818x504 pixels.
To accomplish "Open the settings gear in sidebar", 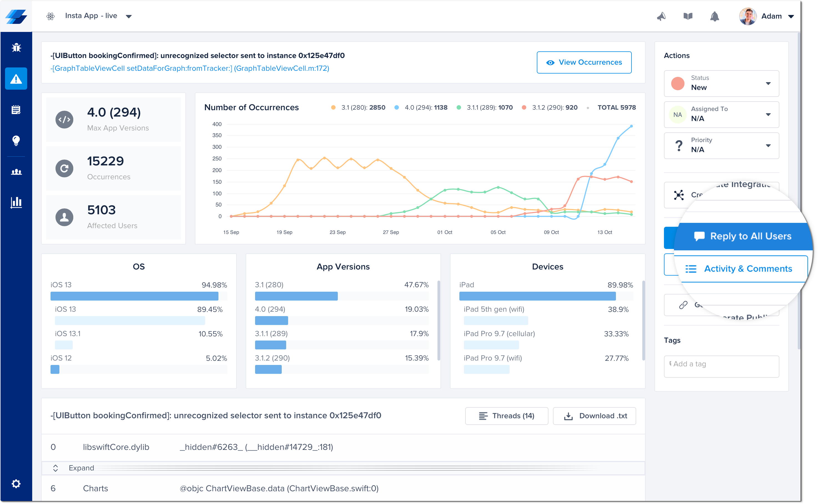I will (x=16, y=484).
